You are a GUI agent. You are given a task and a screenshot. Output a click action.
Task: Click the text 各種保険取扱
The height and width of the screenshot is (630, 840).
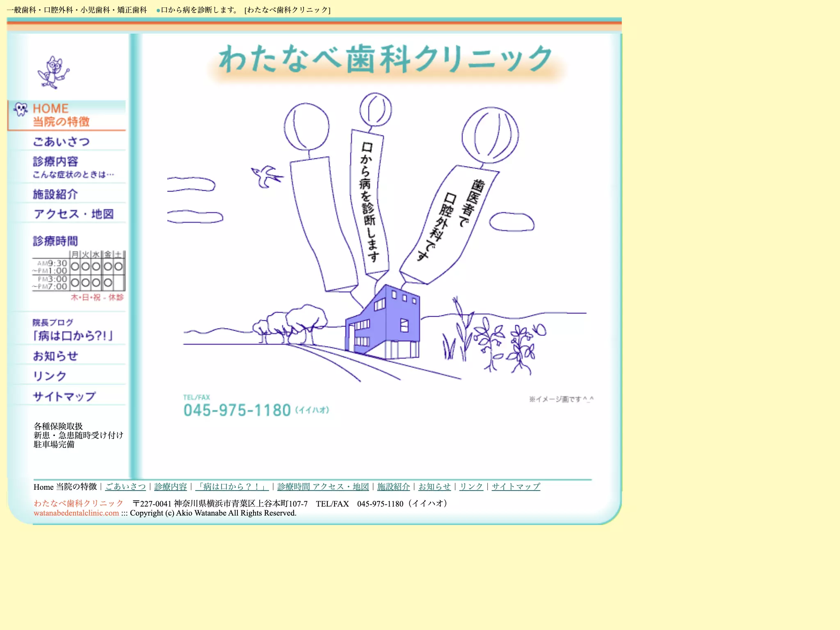click(58, 426)
